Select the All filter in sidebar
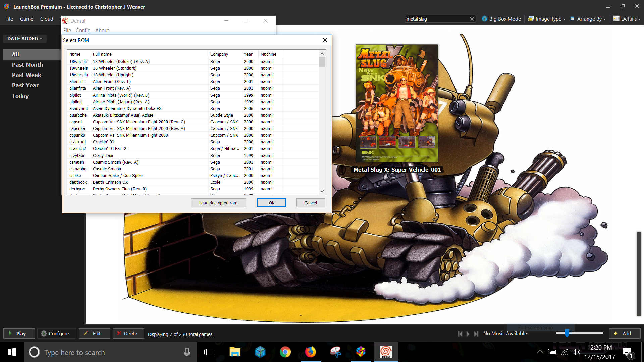The image size is (644, 362). (x=32, y=54)
